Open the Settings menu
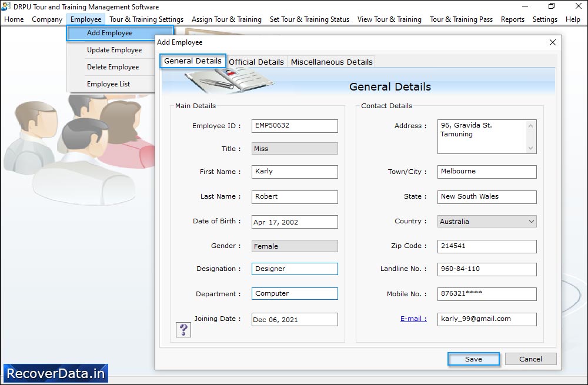The width and height of the screenshot is (588, 385). [545, 19]
